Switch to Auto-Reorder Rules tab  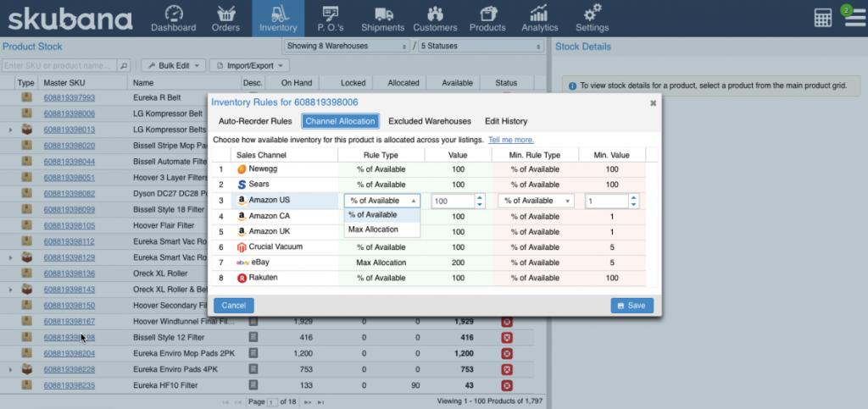tap(255, 121)
